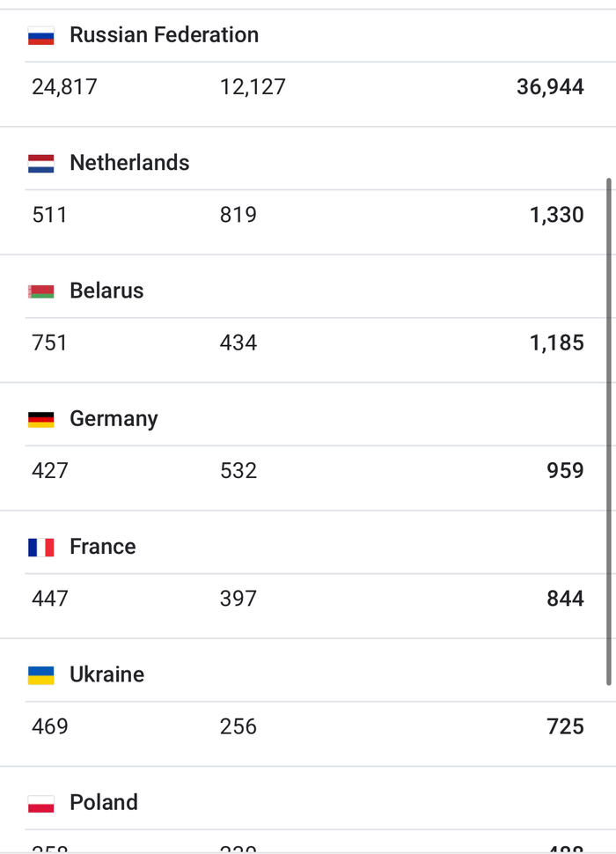Viewport: 616px width, 854px height.
Task: Click Russian Federation total 36,944
Action: click(x=550, y=87)
